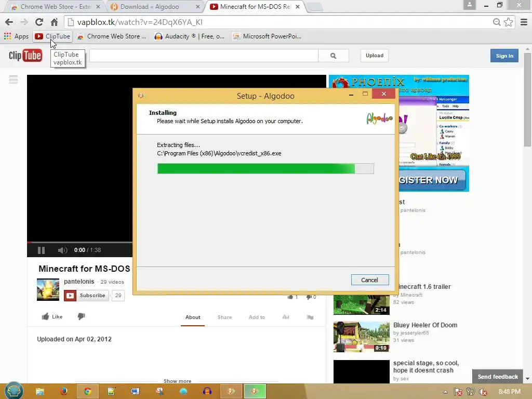Open the Chrome Web Store bookmark

tap(112, 36)
